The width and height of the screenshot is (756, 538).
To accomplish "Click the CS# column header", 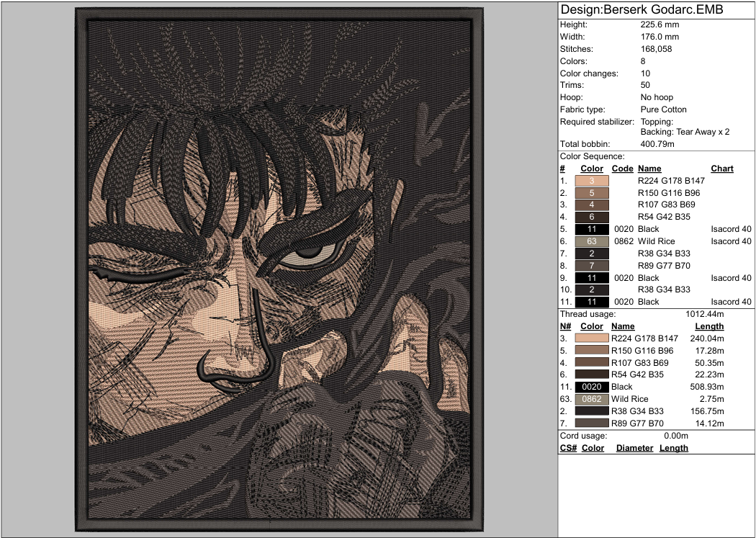I will [x=569, y=448].
